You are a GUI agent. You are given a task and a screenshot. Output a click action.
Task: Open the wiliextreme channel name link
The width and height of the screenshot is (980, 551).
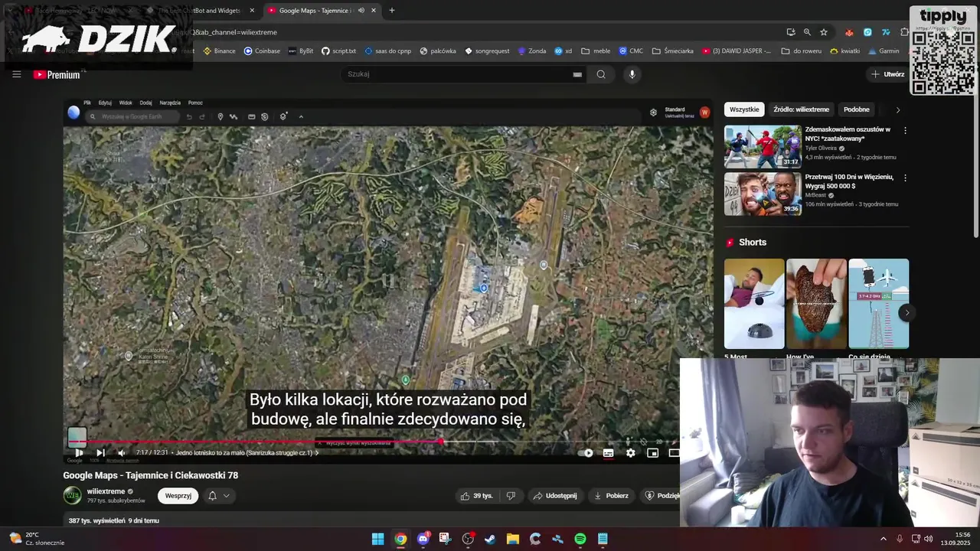coord(106,491)
